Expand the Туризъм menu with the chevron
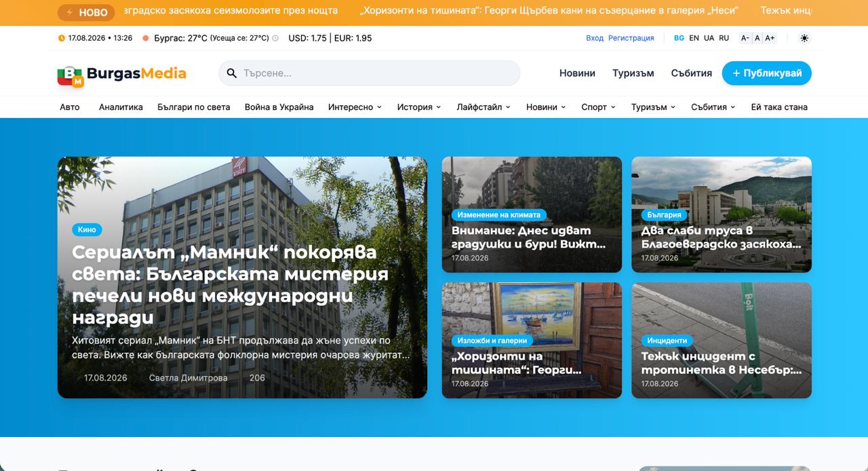 click(x=654, y=107)
